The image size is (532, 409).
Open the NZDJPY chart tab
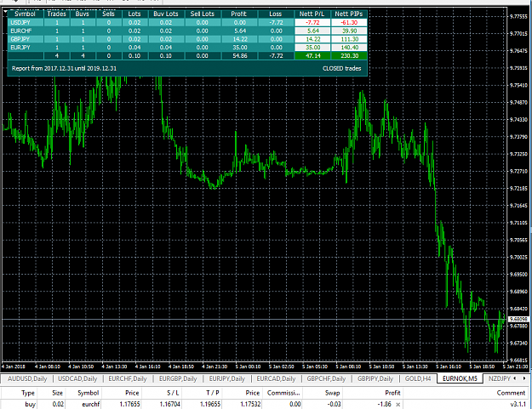499,378
